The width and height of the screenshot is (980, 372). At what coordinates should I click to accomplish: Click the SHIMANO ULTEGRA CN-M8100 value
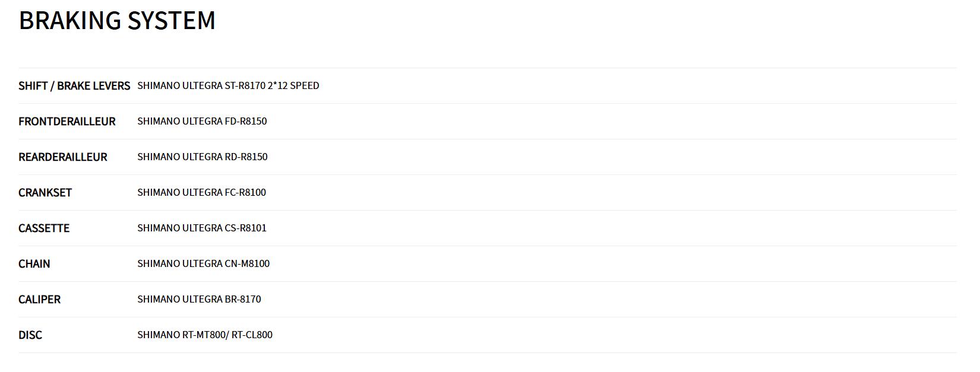click(x=203, y=263)
